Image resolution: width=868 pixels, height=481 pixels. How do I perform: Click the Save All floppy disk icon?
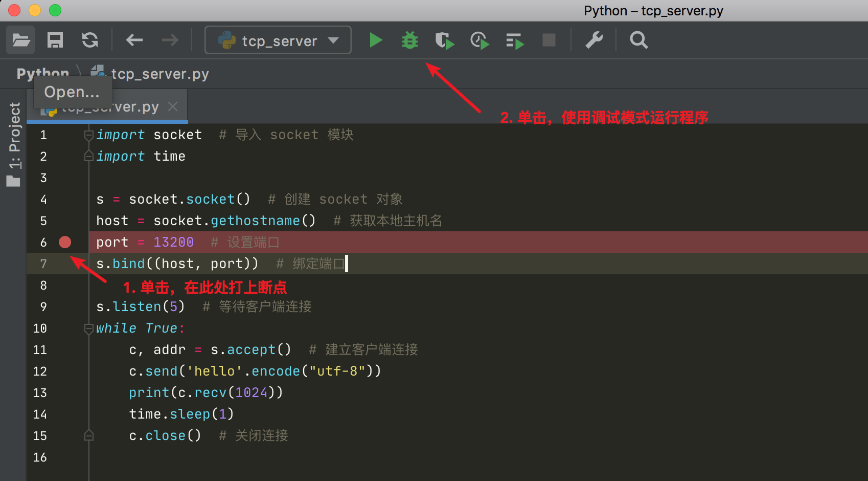pos(55,40)
